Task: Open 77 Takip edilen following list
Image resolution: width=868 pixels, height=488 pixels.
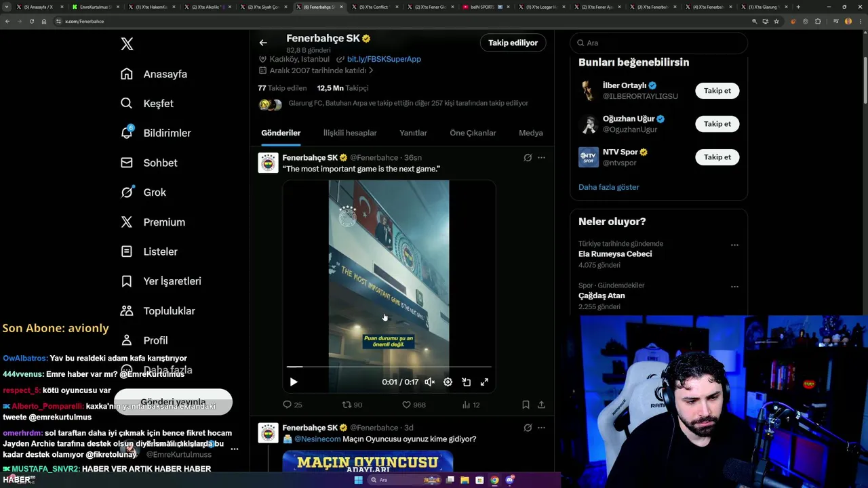Action: (x=282, y=88)
